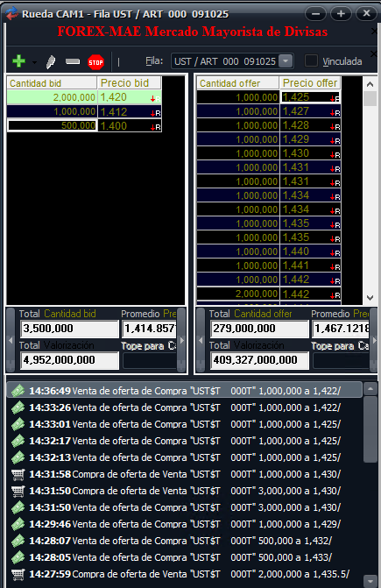Click cart icon on 14:31:58 Compra entry
Viewport: 381px width, 588px height.
pyautogui.click(x=18, y=474)
